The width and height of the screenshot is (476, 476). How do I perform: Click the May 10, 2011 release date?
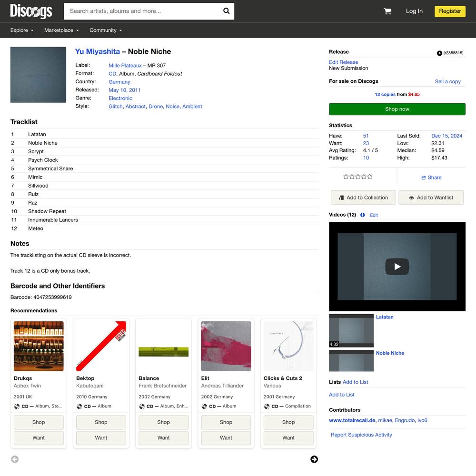(x=124, y=90)
